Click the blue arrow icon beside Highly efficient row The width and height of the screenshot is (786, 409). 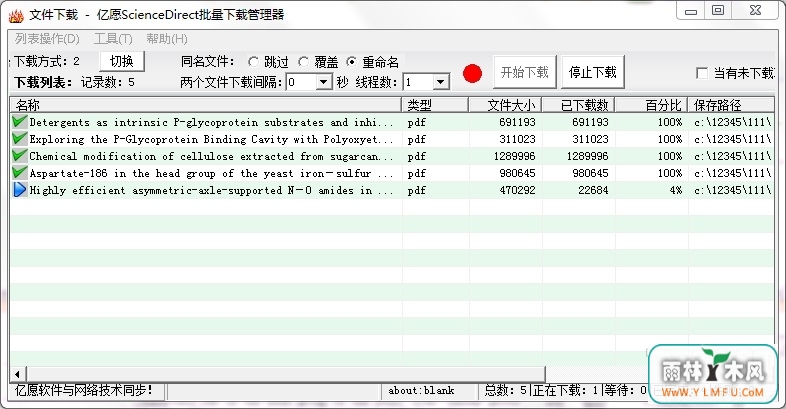tap(20, 190)
